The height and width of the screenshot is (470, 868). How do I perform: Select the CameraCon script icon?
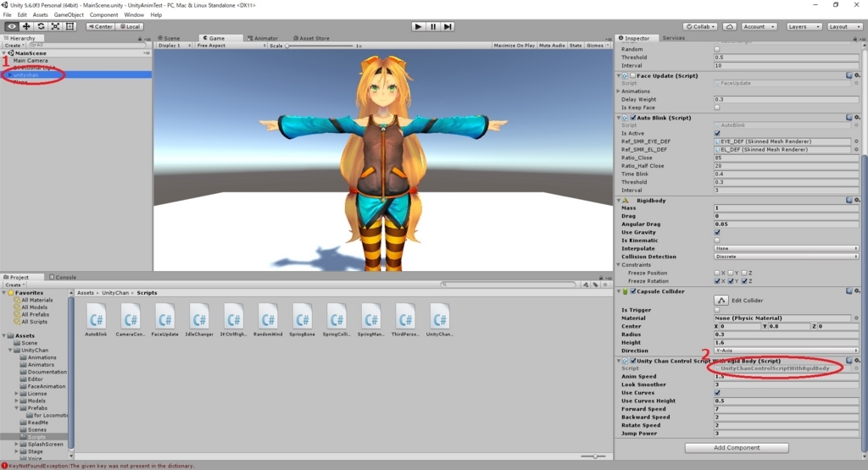(131, 319)
